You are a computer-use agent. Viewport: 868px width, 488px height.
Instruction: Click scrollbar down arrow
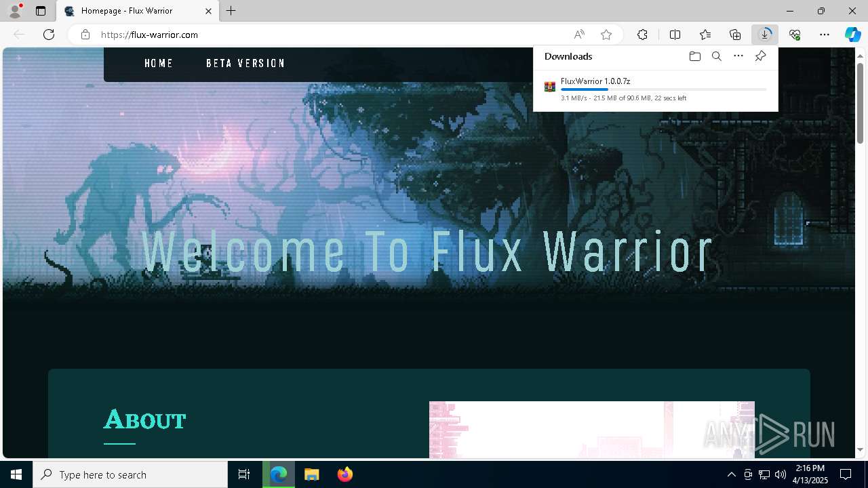pos(861,449)
